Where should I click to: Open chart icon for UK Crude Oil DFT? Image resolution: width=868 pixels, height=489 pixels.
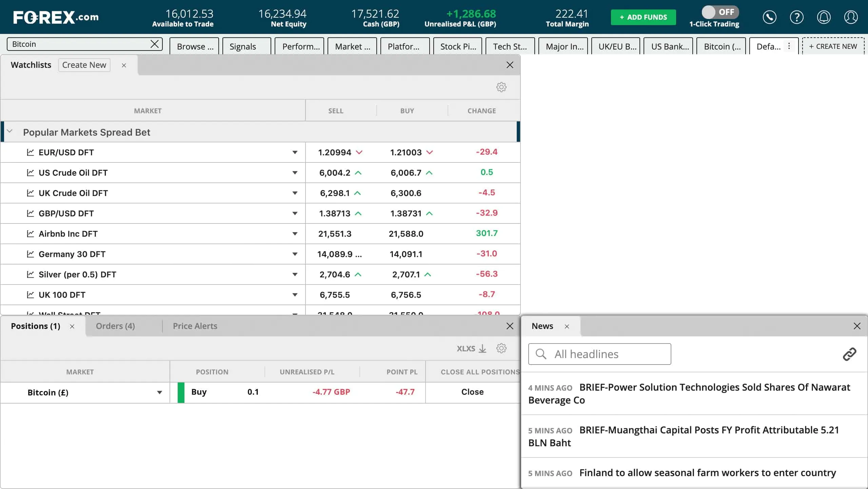tap(30, 193)
